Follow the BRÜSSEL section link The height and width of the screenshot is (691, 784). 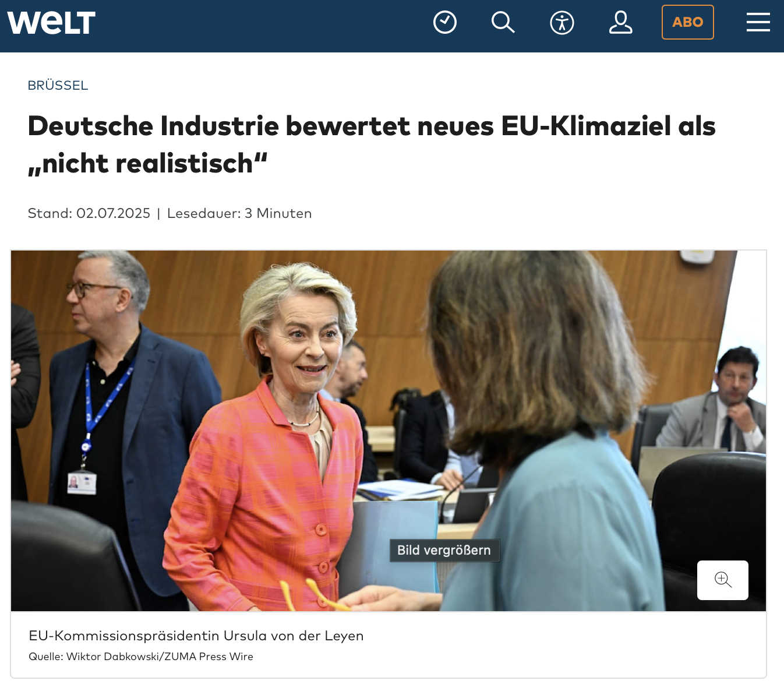(58, 86)
